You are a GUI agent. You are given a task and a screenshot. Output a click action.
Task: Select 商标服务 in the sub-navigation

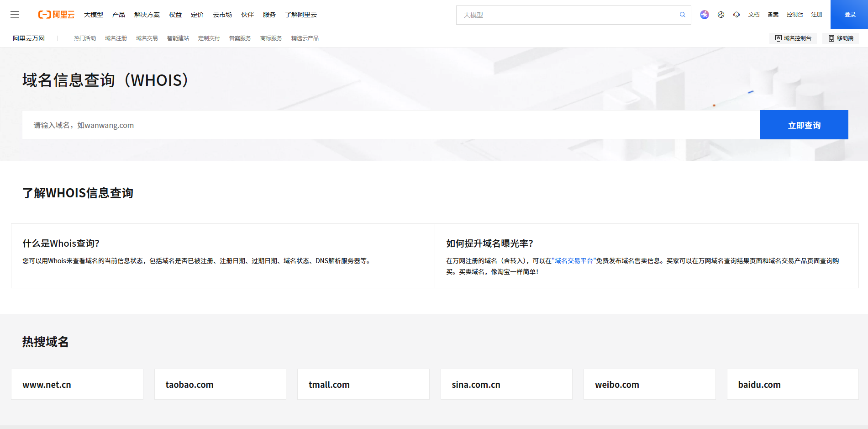271,38
